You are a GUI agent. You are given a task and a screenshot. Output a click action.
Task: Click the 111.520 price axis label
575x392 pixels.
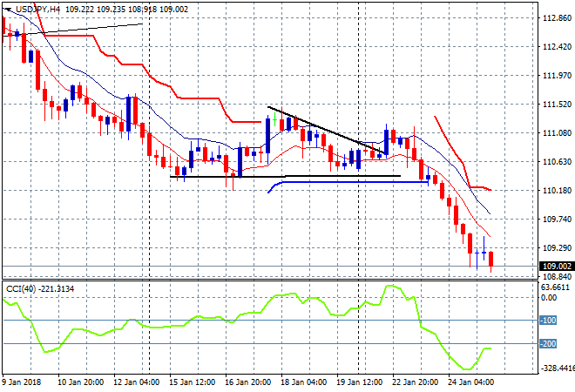coord(557,105)
